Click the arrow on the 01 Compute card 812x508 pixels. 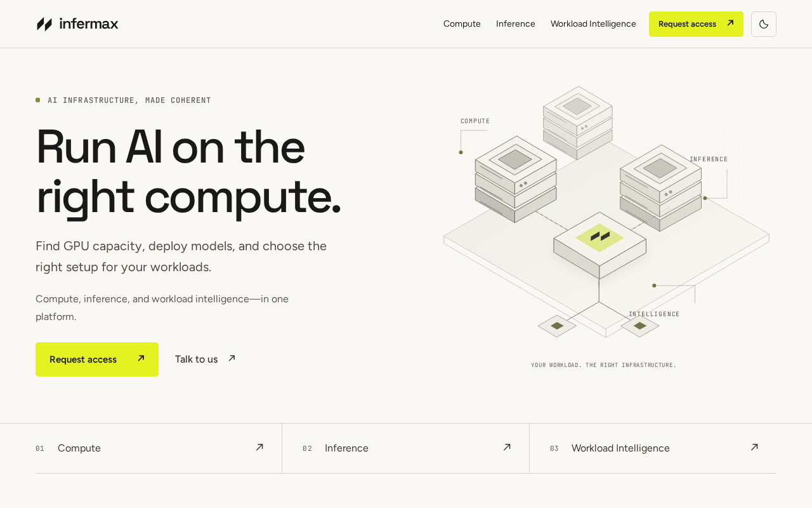tap(259, 448)
